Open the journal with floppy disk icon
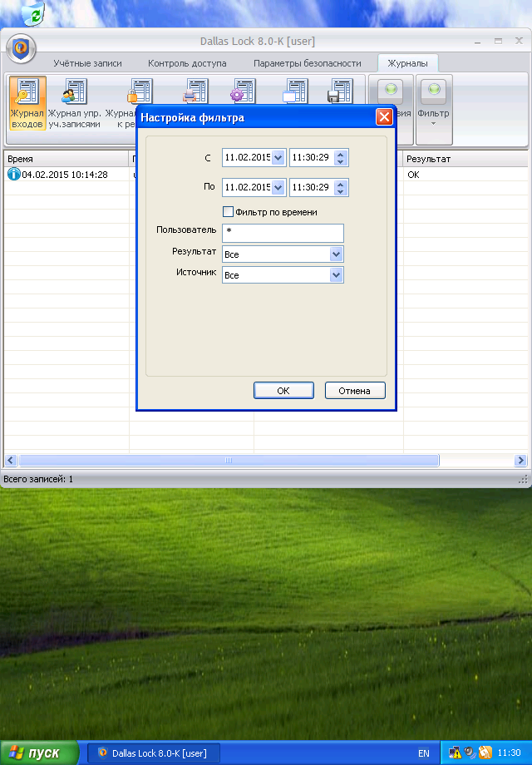Image resolution: width=532 pixels, height=765 pixels. click(x=340, y=91)
